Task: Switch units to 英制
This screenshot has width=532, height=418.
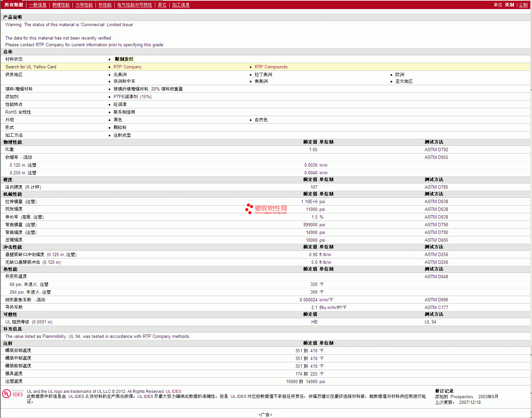Action: click(x=509, y=5)
